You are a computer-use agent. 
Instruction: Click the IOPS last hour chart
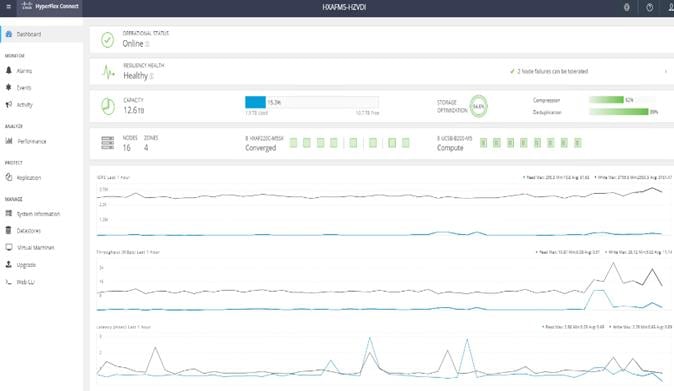click(383, 211)
